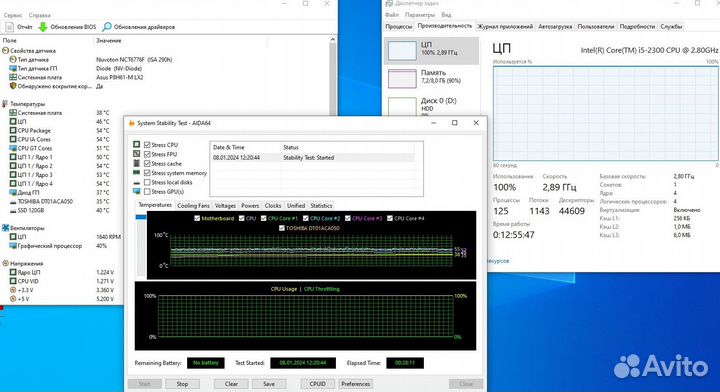Disable the Stress cache checkbox
720x392 pixels.
click(x=147, y=163)
